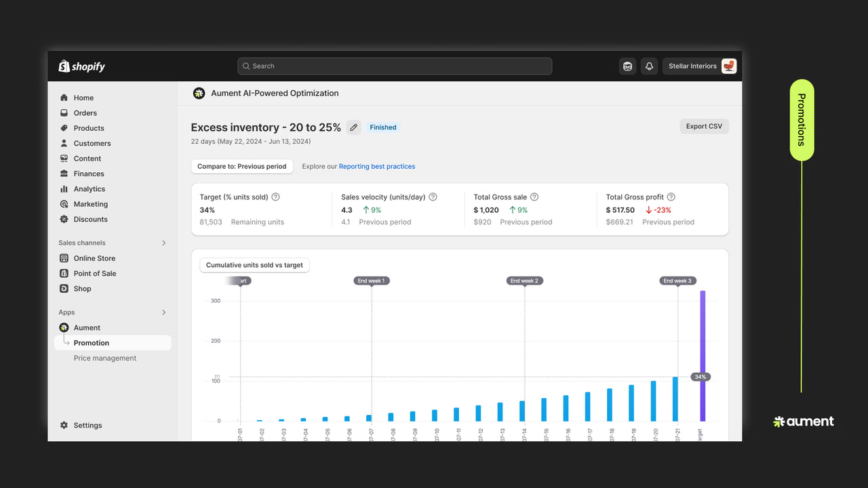The width and height of the screenshot is (868, 488).
Task: Open the Aument app in sidebar
Action: pos(85,327)
